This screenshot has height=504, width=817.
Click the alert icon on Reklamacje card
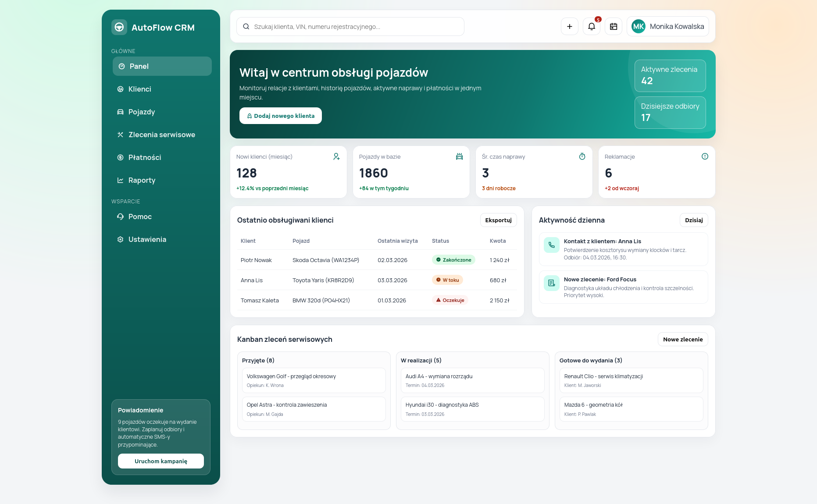[x=705, y=156]
